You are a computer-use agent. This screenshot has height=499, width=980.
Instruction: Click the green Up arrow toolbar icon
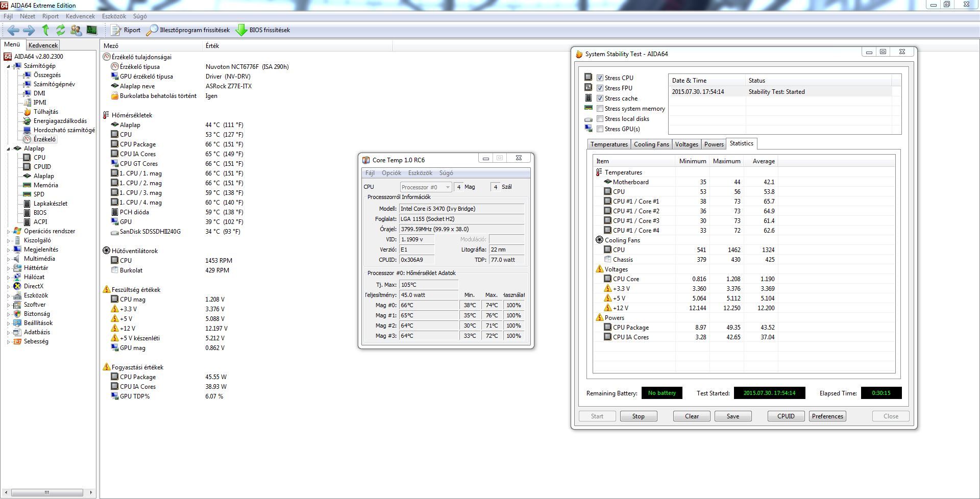pyautogui.click(x=45, y=30)
